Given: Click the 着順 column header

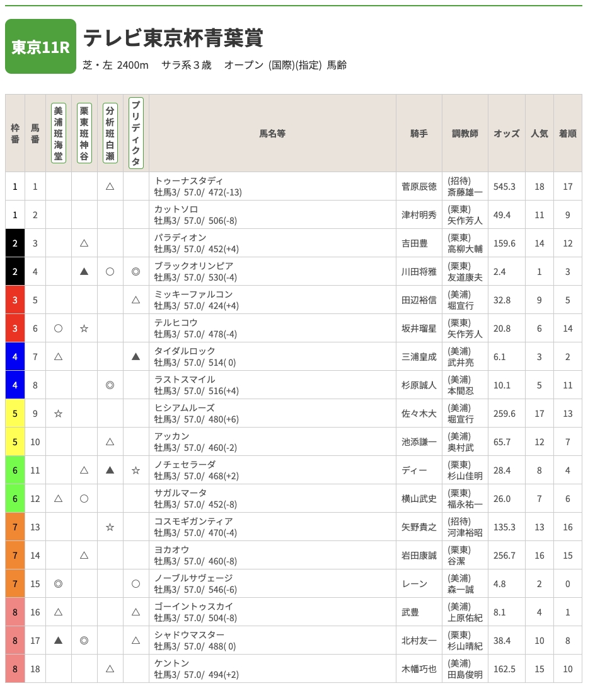Looking at the screenshot, I should tap(567, 134).
